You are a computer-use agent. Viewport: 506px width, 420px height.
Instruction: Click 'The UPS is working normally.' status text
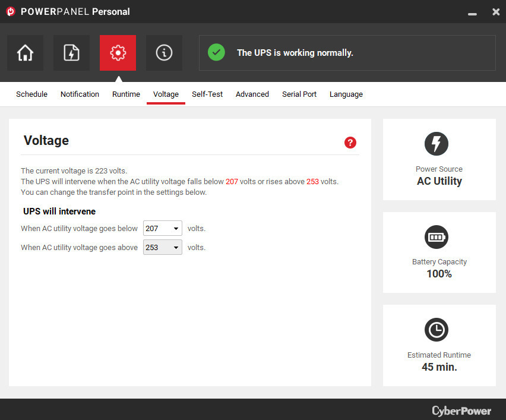(295, 53)
